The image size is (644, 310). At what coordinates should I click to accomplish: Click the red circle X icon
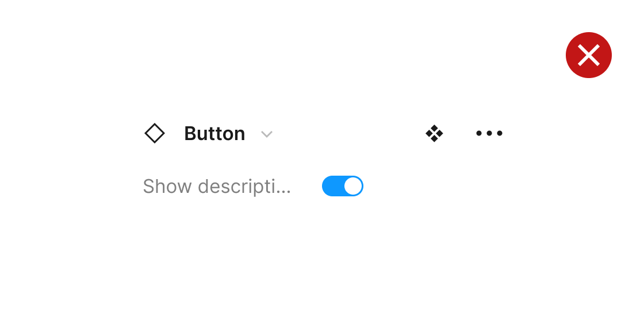(x=589, y=55)
